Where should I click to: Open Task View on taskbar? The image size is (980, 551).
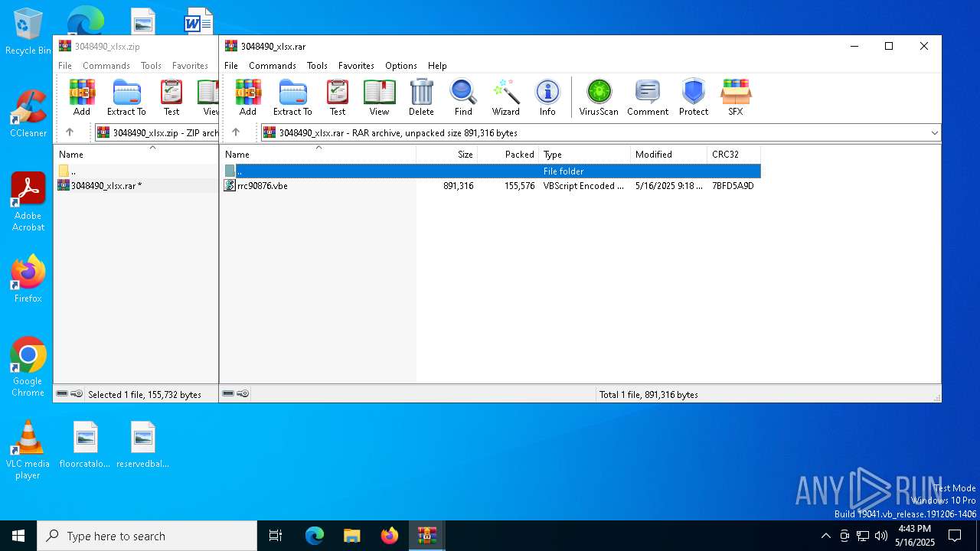pos(276,536)
